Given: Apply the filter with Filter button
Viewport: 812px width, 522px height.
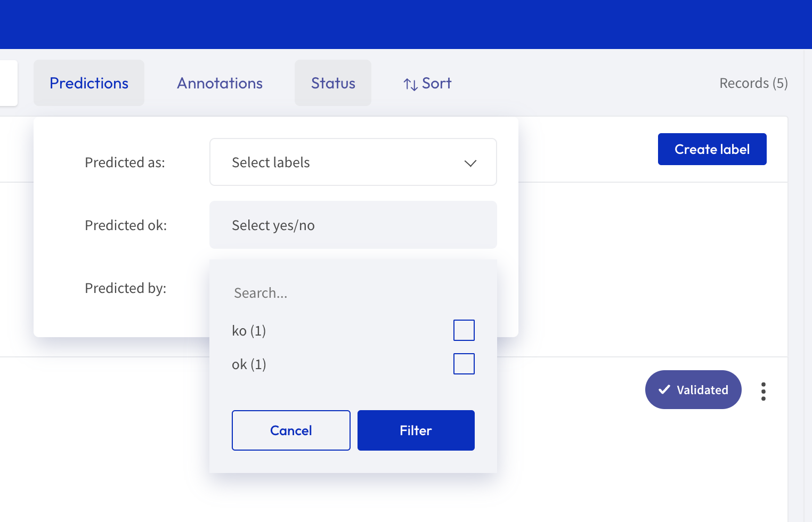Looking at the screenshot, I should coord(416,430).
